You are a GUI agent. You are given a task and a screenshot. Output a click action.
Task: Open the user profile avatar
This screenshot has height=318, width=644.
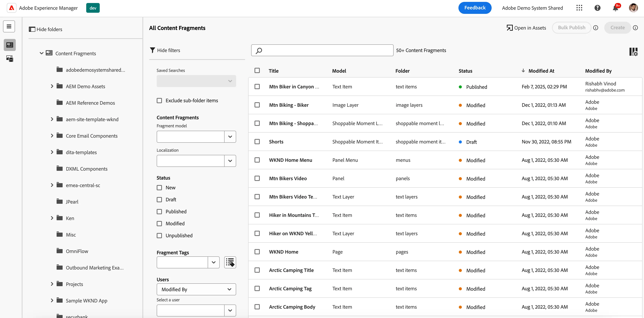coord(634,8)
